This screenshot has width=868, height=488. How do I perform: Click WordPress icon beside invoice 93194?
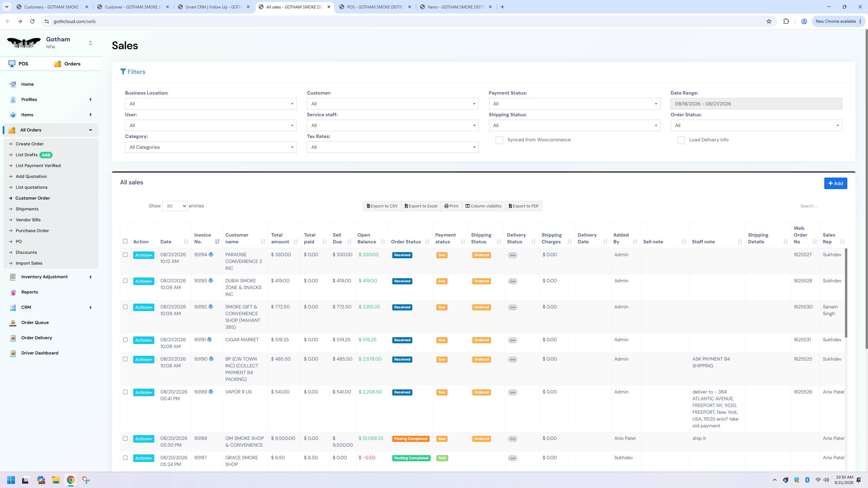[211, 255]
